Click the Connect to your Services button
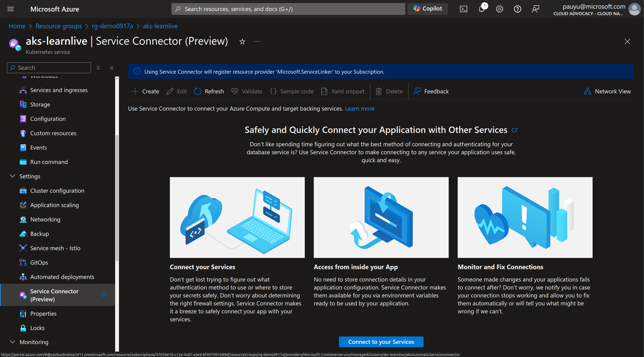Image resolution: width=644 pixels, height=357 pixels. point(381,342)
